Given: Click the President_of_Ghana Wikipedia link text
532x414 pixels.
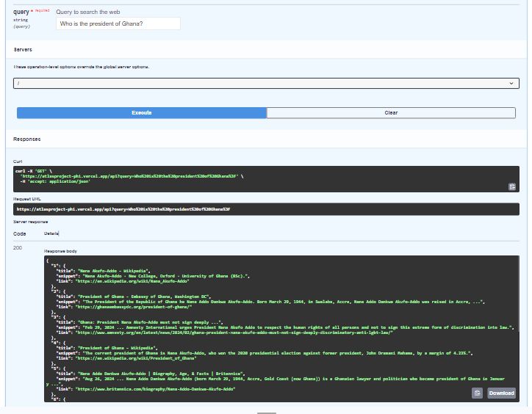Looking at the screenshot, I should [136, 358].
